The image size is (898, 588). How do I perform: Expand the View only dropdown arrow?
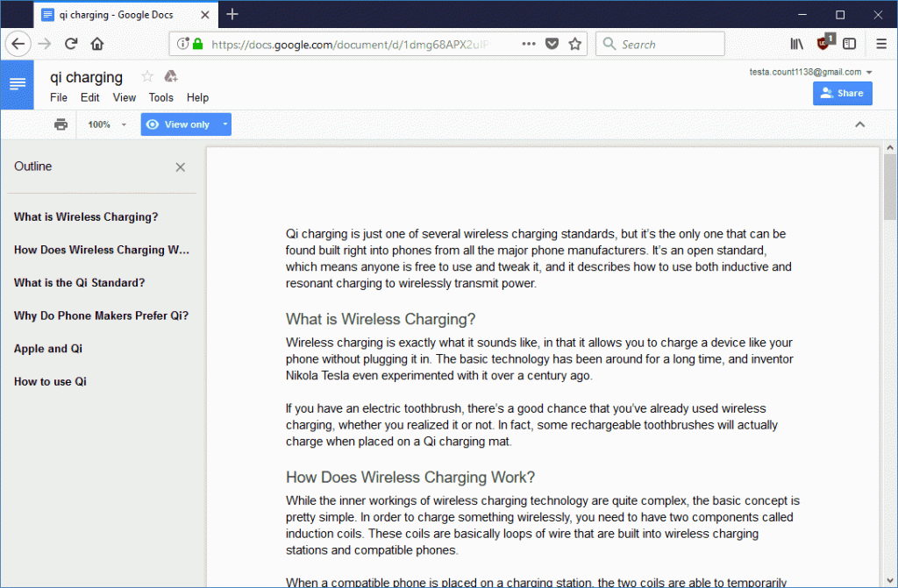coord(225,124)
